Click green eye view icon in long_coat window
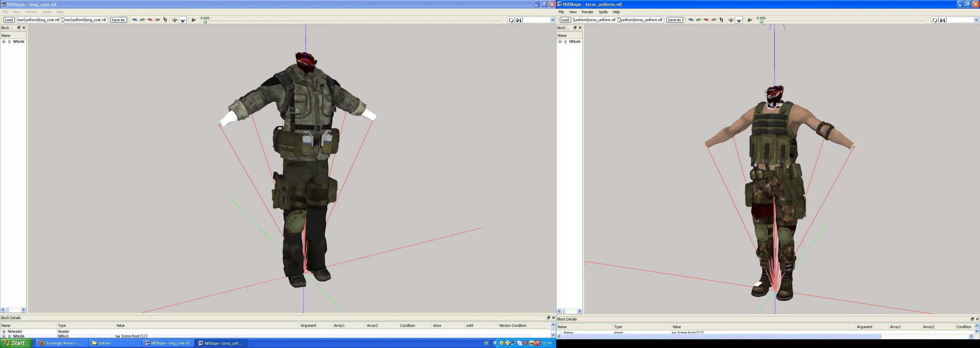 (x=142, y=20)
